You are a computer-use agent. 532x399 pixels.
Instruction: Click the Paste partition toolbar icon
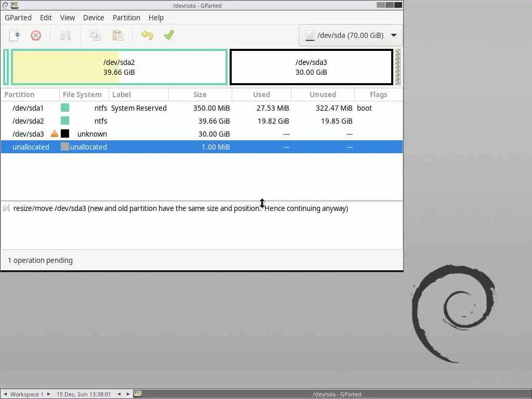(117, 35)
